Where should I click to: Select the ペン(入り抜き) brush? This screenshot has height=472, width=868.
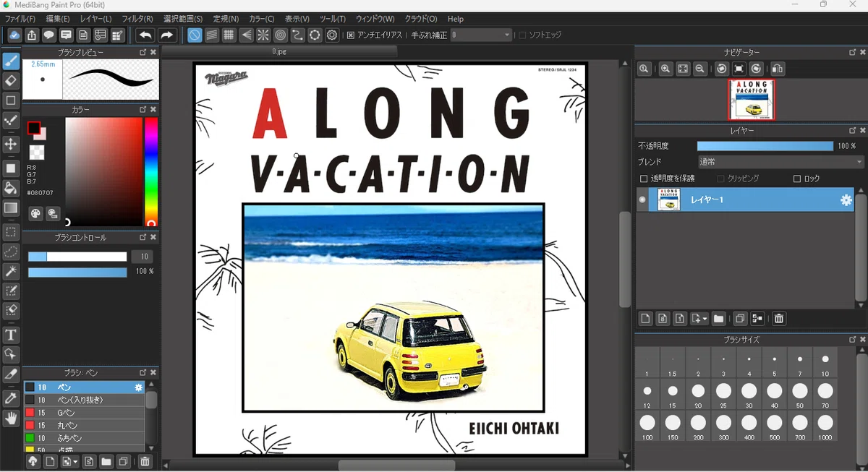pos(84,400)
